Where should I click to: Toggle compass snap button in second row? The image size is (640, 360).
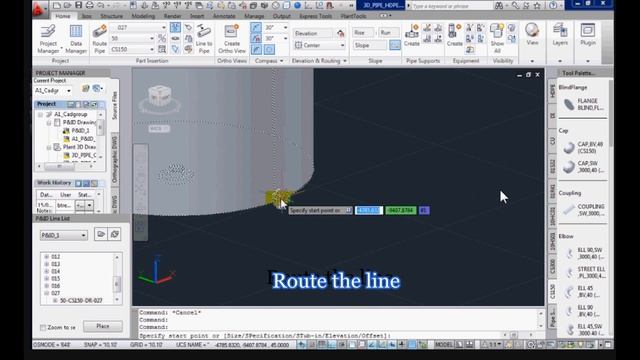point(256,38)
